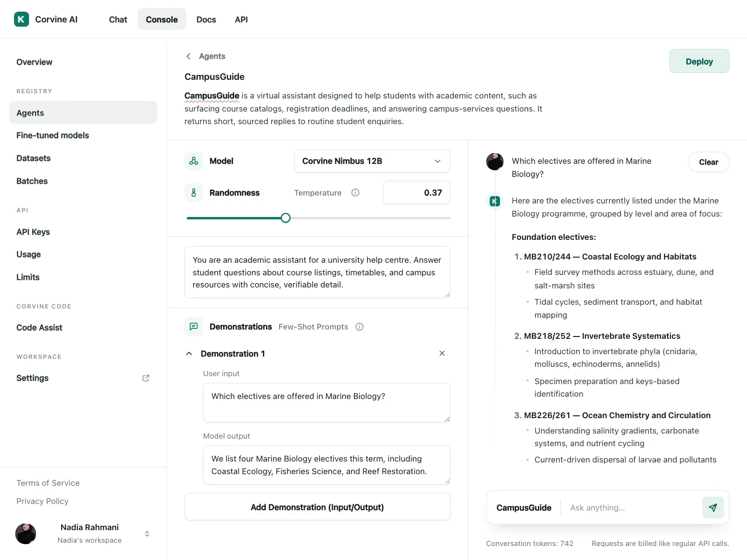Click Nadia Rahmani's profile avatar
Image resolution: width=747 pixels, height=560 pixels.
pos(26,533)
